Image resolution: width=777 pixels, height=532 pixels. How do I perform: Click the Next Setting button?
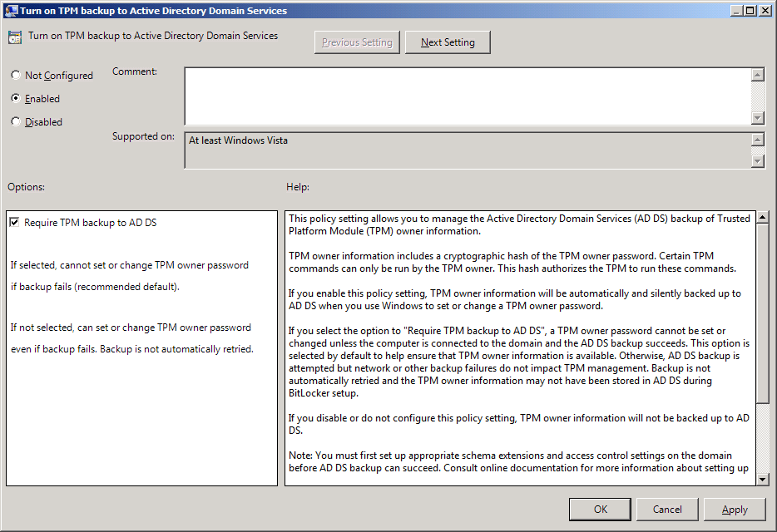(448, 42)
